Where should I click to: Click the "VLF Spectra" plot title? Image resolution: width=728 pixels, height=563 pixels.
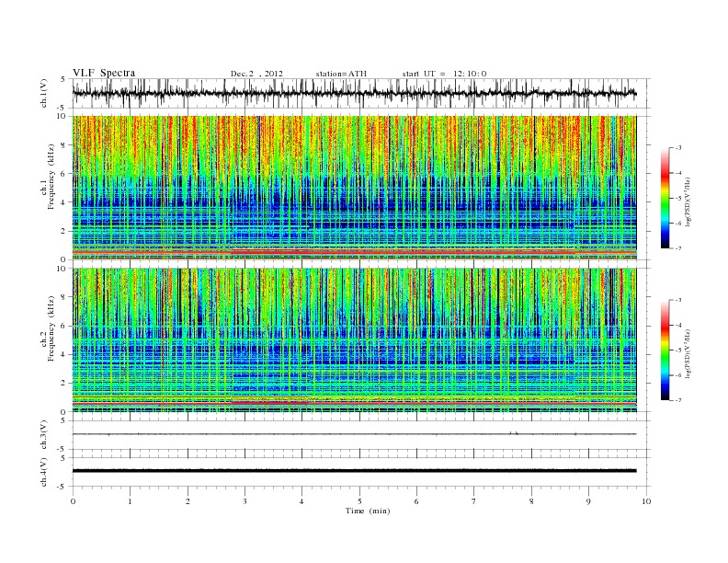(104, 73)
